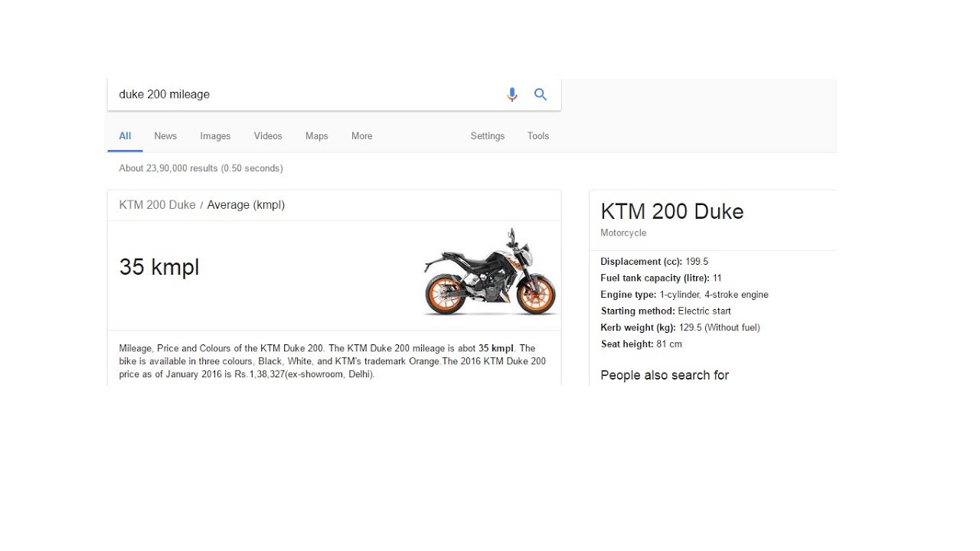Open the Tools option
The height and width of the screenshot is (551, 980).
(x=538, y=136)
